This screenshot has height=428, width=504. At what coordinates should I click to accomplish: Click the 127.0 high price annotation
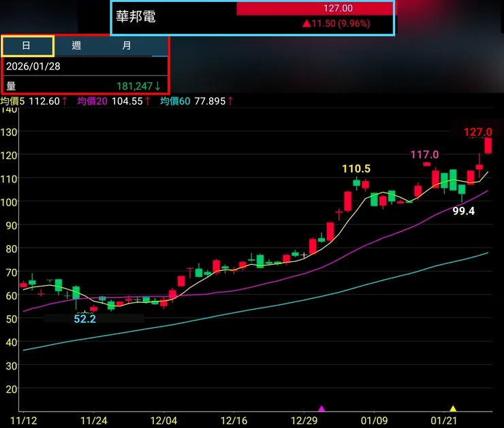click(x=477, y=132)
